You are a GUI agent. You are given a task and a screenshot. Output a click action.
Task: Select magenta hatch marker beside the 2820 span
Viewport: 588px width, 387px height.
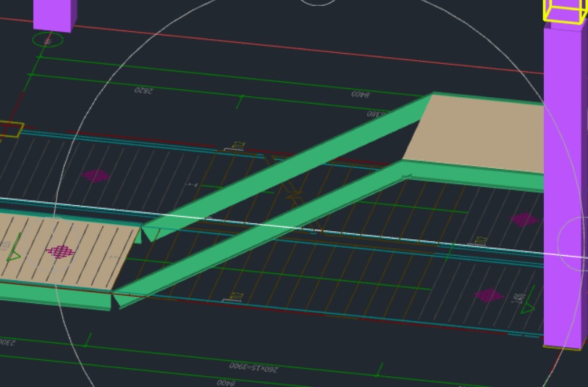[96, 175]
